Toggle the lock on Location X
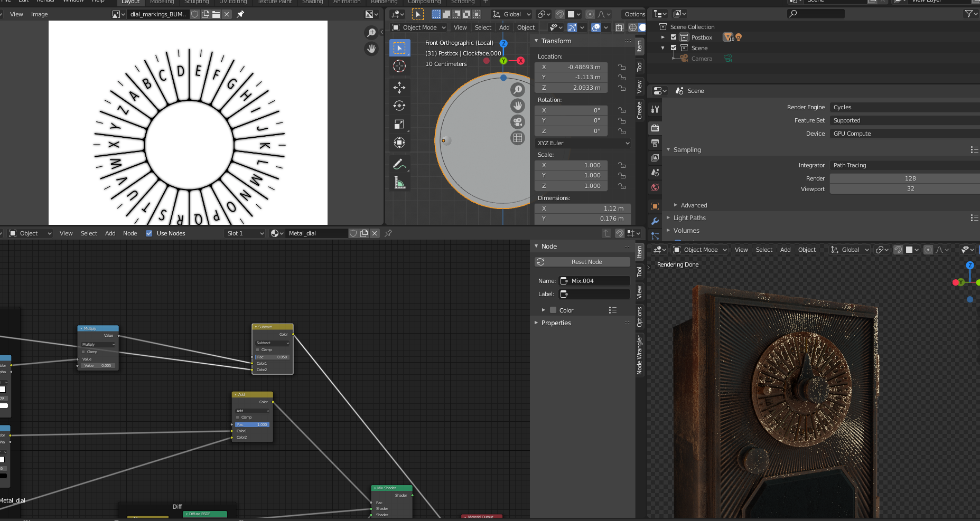Image resolution: width=980 pixels, height=521 pixels. (x=622, y=67)
